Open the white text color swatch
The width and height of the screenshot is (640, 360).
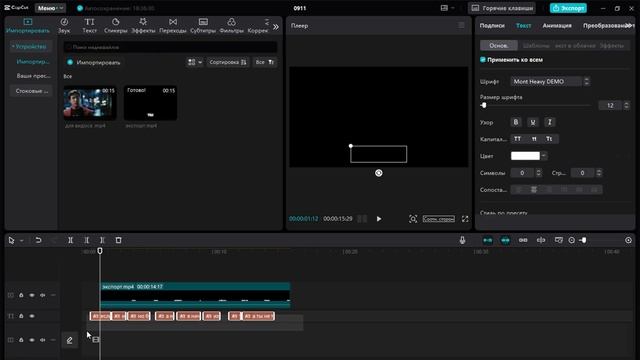[525, 156]
